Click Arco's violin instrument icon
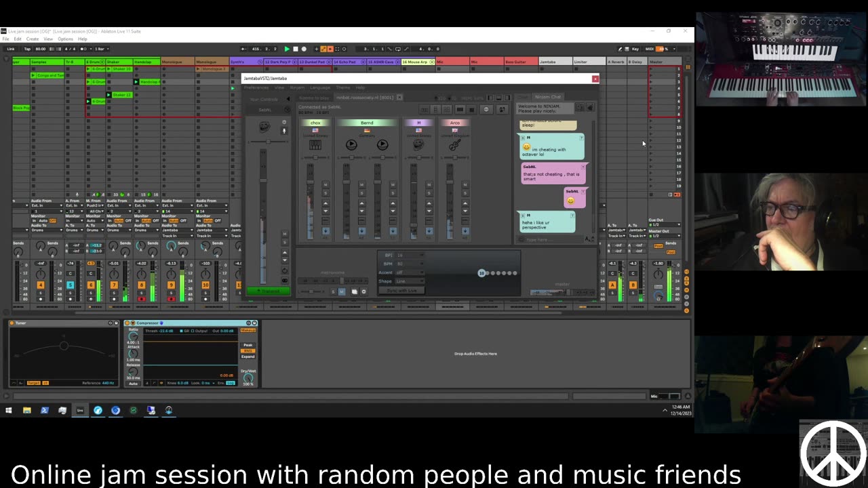The image size is (868, 488). pos(454,144)
